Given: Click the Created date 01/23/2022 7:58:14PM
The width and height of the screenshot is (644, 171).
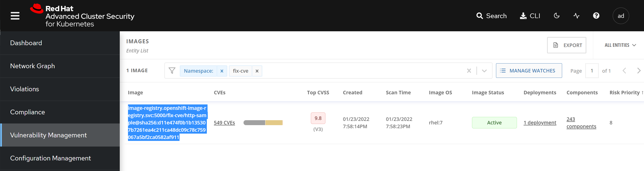Looking at the screenshot, I should coord(356,123).
